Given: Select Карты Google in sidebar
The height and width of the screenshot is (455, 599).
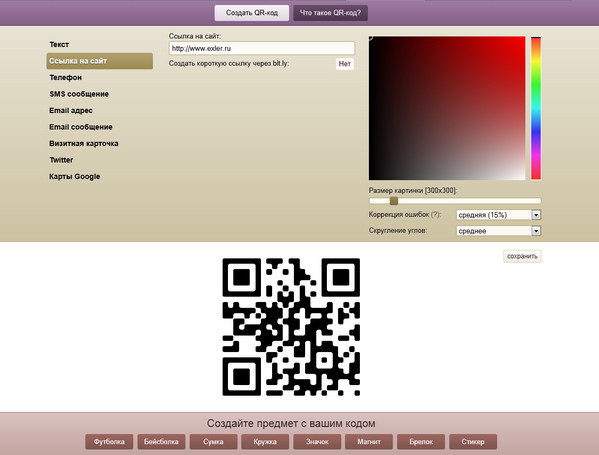Looking at the screenshot, I should point(74,176).
